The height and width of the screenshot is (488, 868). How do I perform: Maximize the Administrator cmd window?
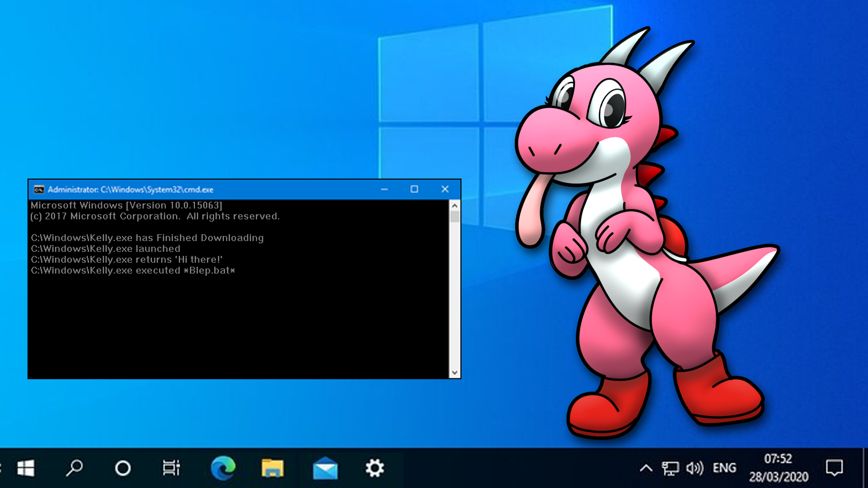click(x=414, y=189)
